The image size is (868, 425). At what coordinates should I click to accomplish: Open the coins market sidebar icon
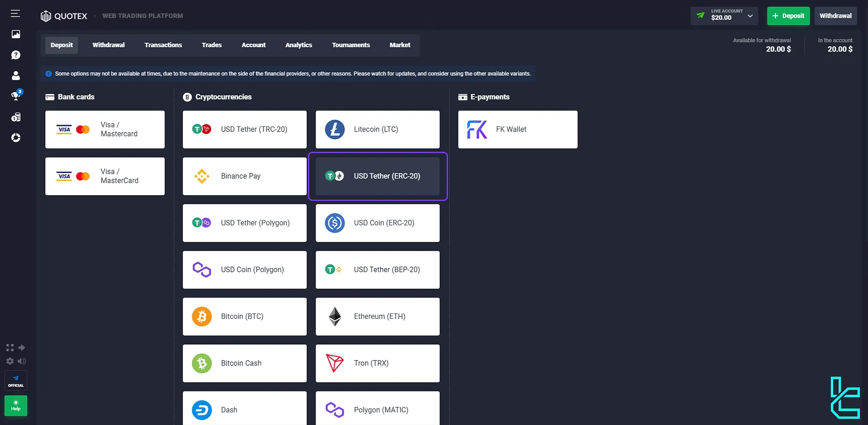tap(16, 117)
